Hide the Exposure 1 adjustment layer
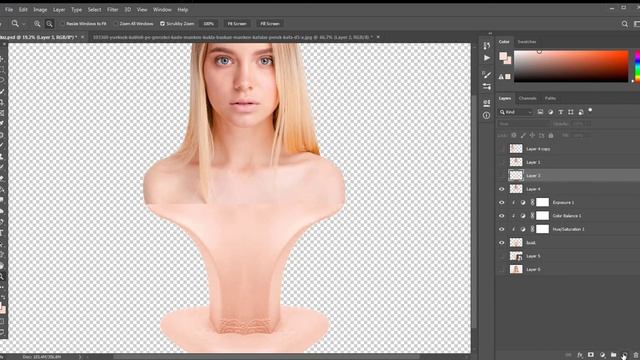This screenshot has width=640, height=360. (x=502, y=202)
